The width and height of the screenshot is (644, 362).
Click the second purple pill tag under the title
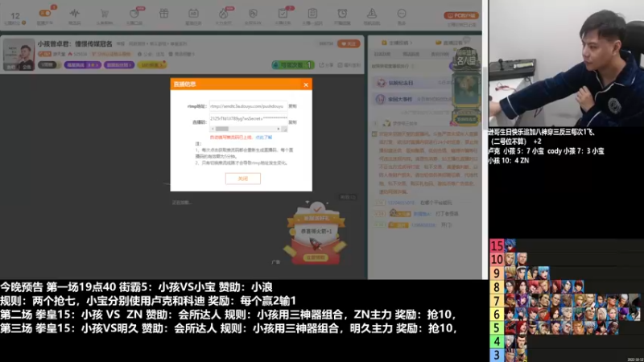119,65
